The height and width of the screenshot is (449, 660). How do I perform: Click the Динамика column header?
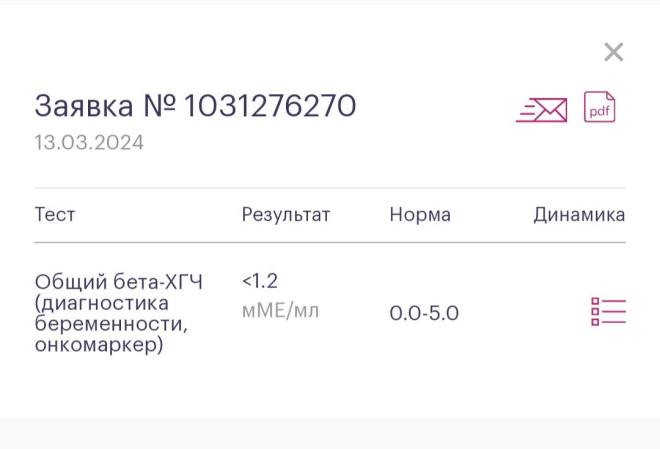[x=579, y=215]
